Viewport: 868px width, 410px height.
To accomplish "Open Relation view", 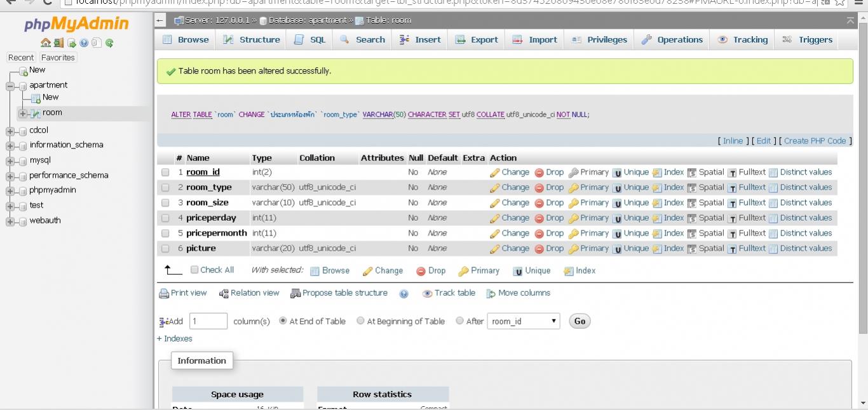I will coord(249,293).
